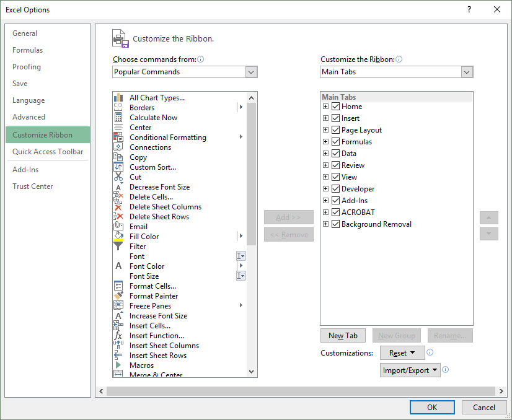Expand the Fill Color submenu arrow
This screenshot has height=420, width=512.
(x=241, y=235)
